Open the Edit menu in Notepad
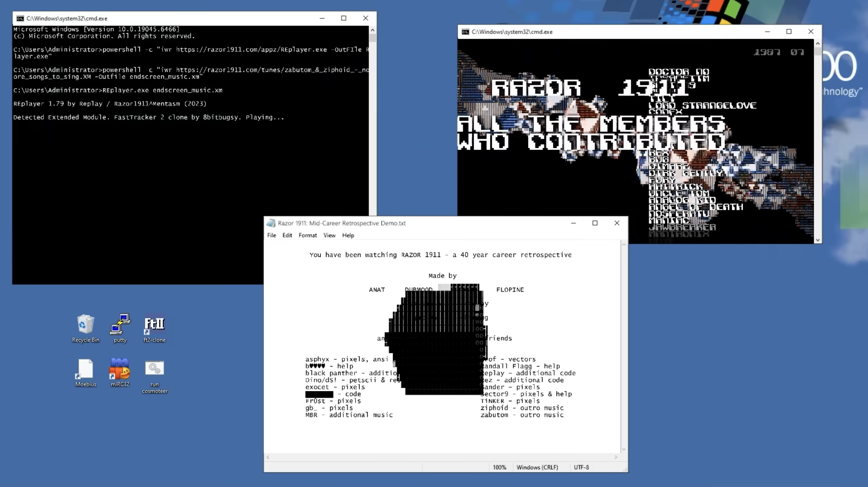This screenshot has height=487, width=868. click(x=287, y=236)
